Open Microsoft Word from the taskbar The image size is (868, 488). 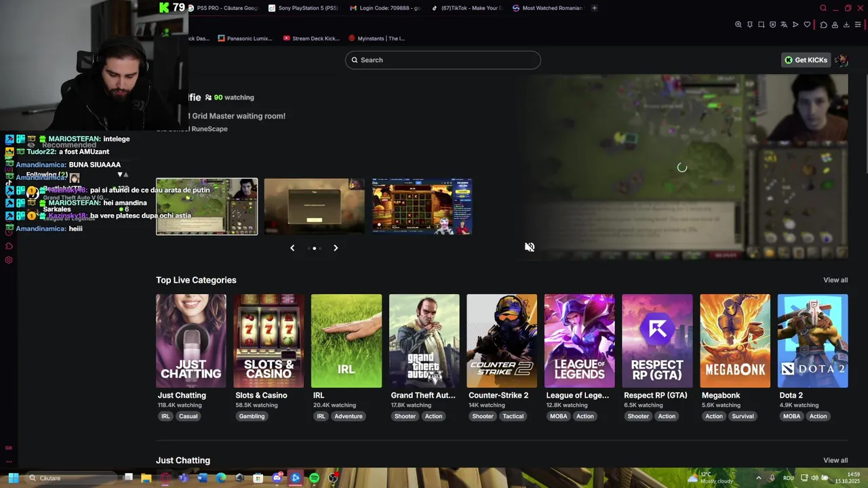(202, 478)
